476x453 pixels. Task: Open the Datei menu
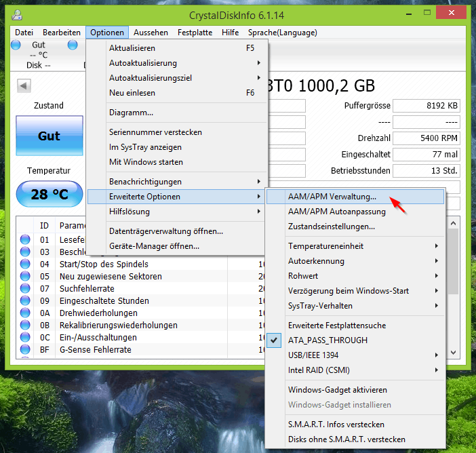pos(24,33)
